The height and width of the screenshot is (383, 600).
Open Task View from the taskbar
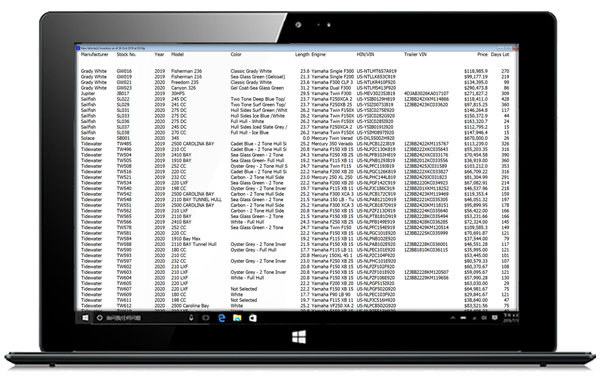pos(205,318)
